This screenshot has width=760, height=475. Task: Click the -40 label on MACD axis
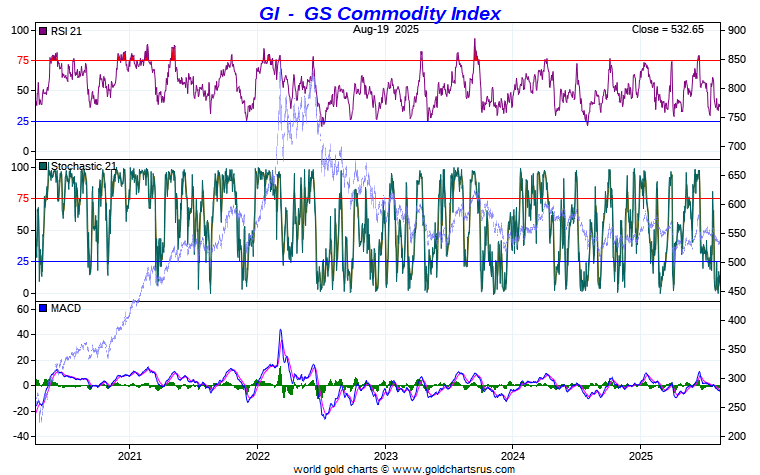(x=21, y=436)
